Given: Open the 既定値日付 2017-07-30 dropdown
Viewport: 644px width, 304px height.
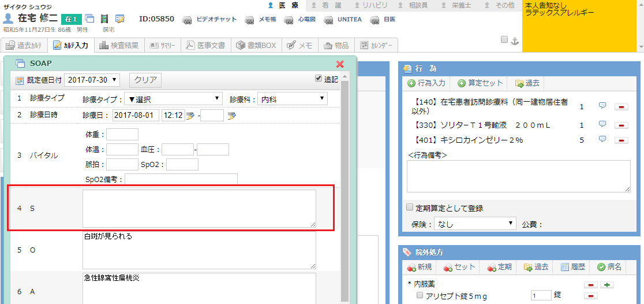Looking at the screenshot, I should 92,80.
